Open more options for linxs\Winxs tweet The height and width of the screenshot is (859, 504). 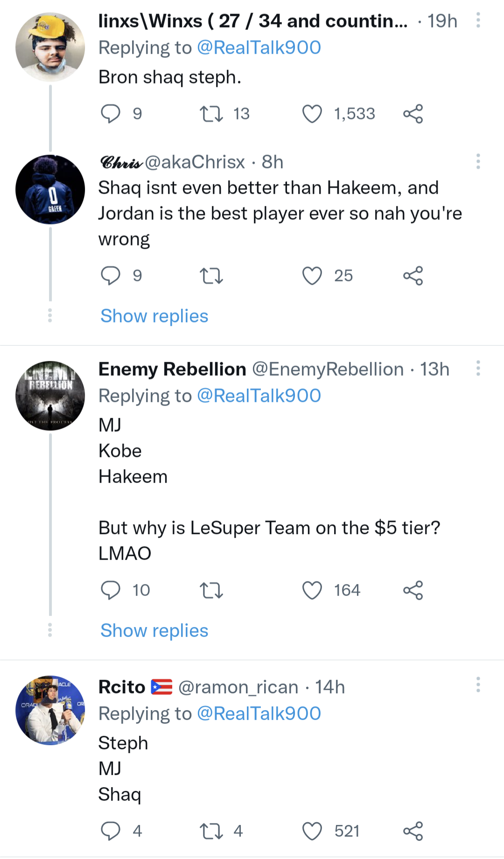pos(478,20)
